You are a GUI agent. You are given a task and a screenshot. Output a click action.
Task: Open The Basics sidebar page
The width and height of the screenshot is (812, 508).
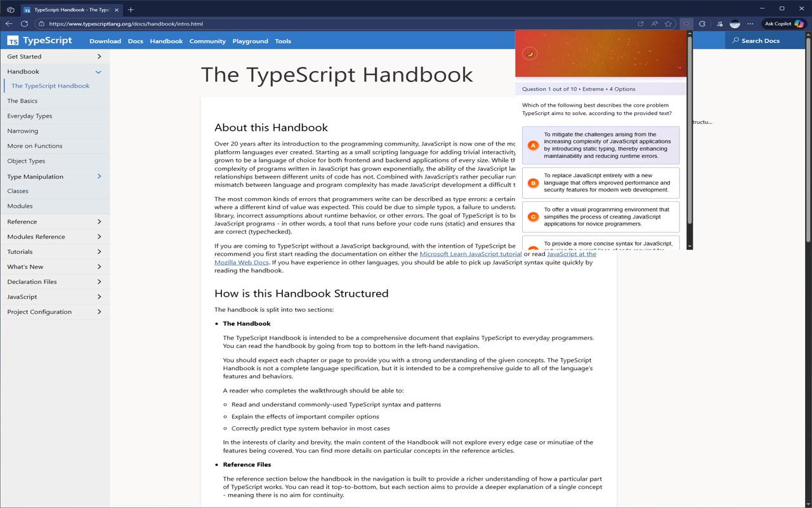point(22,101)
